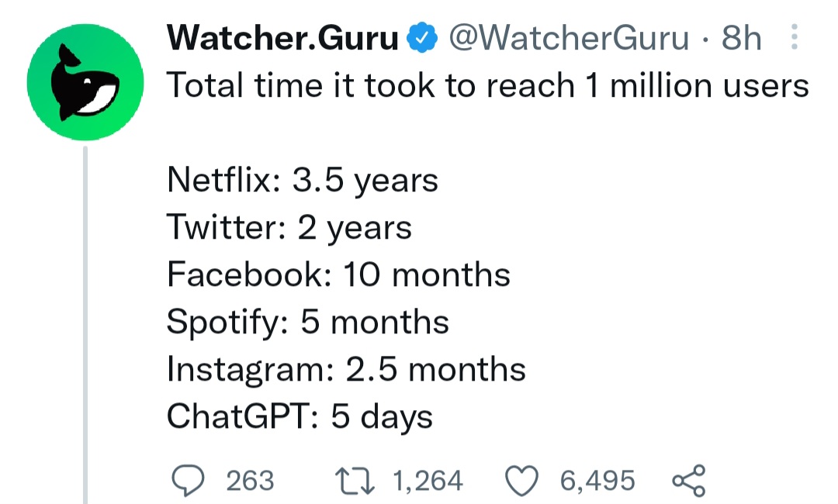The height and width of the screenshot is (504, 838).
Task: Open the three-dot more options menu
Action: click(793, 38)
